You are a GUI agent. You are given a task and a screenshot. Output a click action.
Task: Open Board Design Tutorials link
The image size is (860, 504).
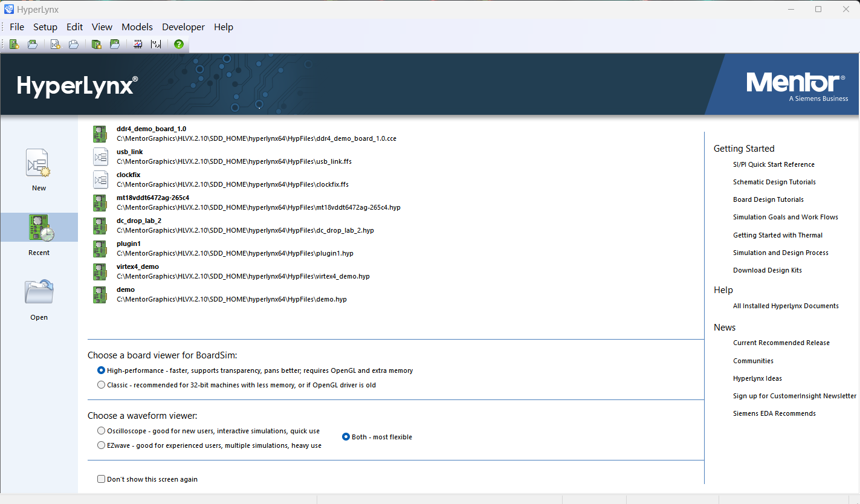[x=768, y=199]
